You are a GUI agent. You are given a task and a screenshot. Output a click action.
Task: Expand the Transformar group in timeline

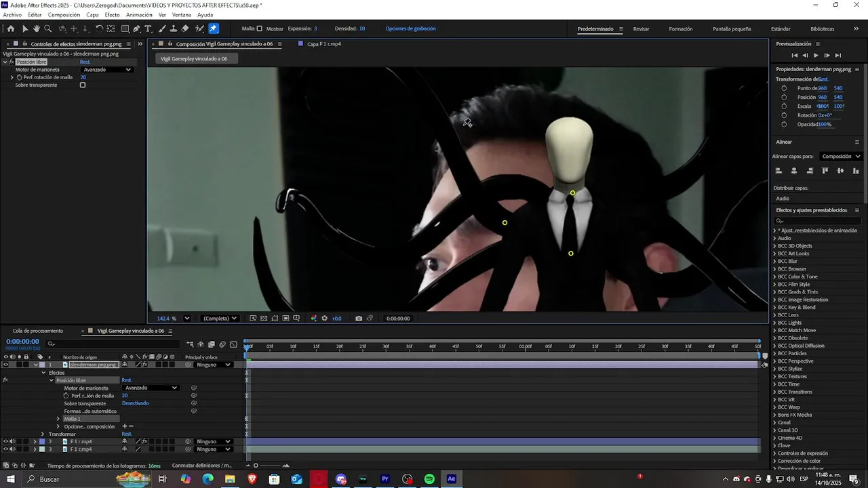tap(43, 434)
